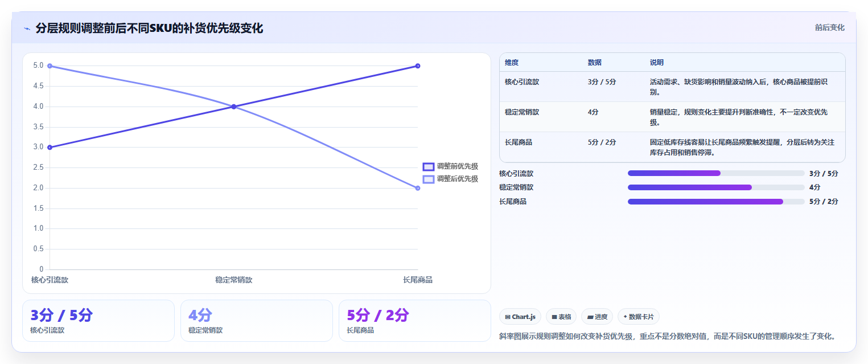Click the 调整后 data point at 5.0 for 核心引流款
Viewport: 868px width, 364px height.
(x=50, y=66)
